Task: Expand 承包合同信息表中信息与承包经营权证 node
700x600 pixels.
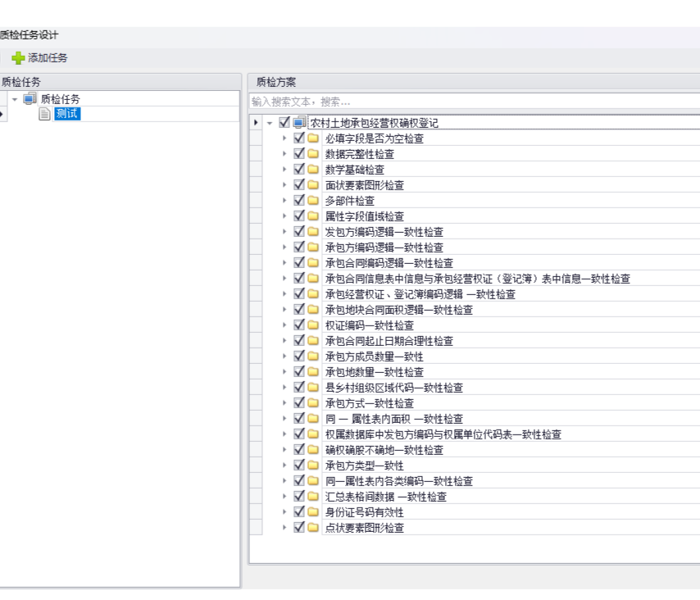Action: [284, 278]
